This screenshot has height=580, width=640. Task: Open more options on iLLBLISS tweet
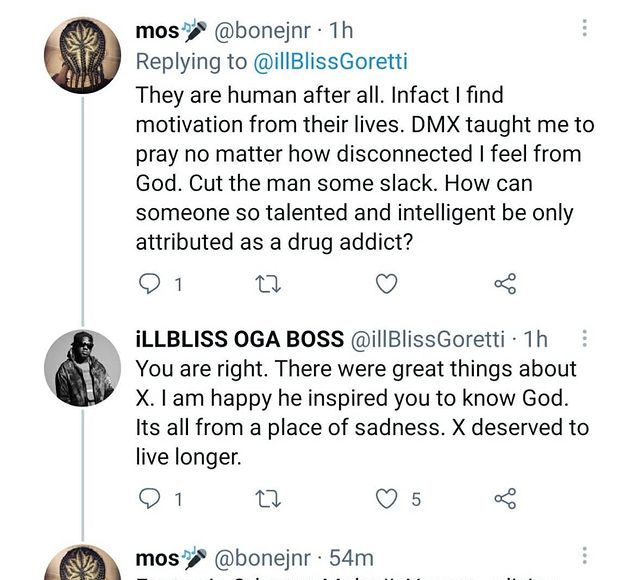(x=585, y=339)
